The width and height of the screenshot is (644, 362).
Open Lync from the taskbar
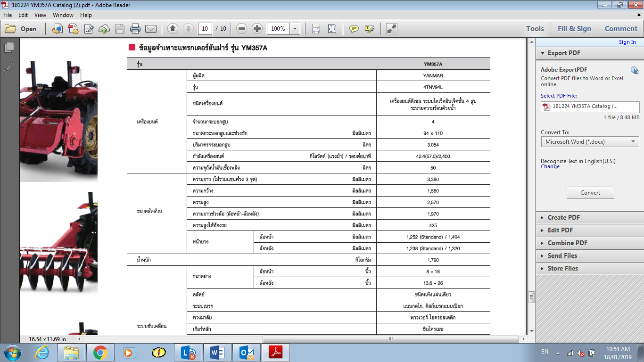click(x=188, y=353)
